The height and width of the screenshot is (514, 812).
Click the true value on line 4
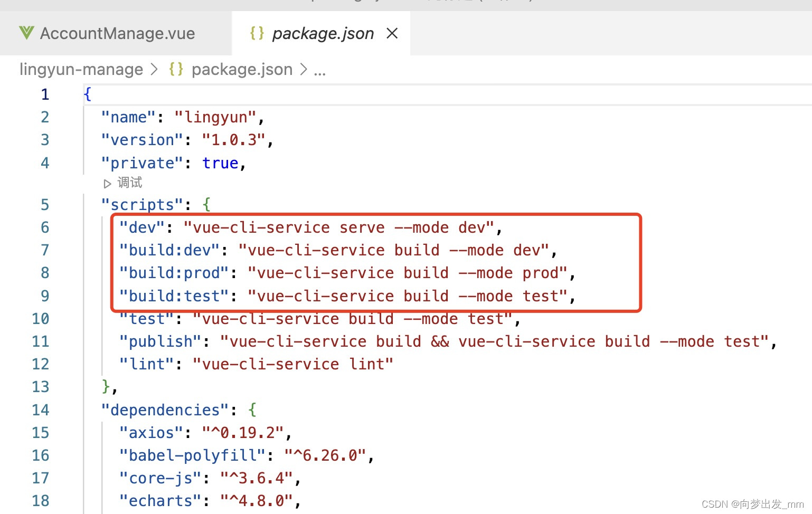tap(220, 163)
